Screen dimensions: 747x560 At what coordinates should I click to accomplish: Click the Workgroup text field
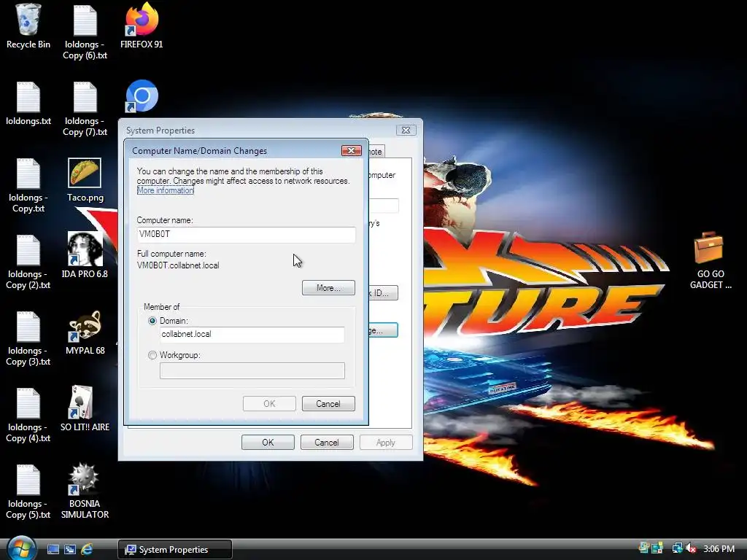252,370
